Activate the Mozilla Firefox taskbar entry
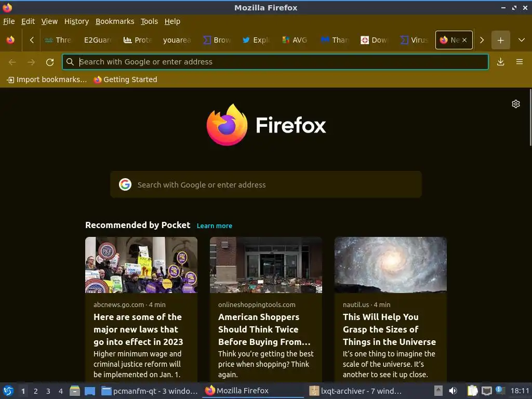Image resolution: width=532 pixels, height=399 pixels. coord(253,391)
